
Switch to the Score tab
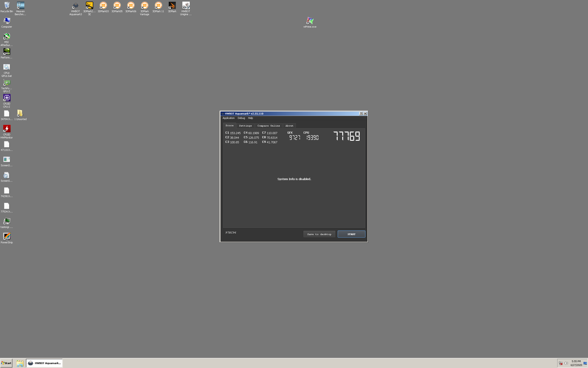click(229, 126)
